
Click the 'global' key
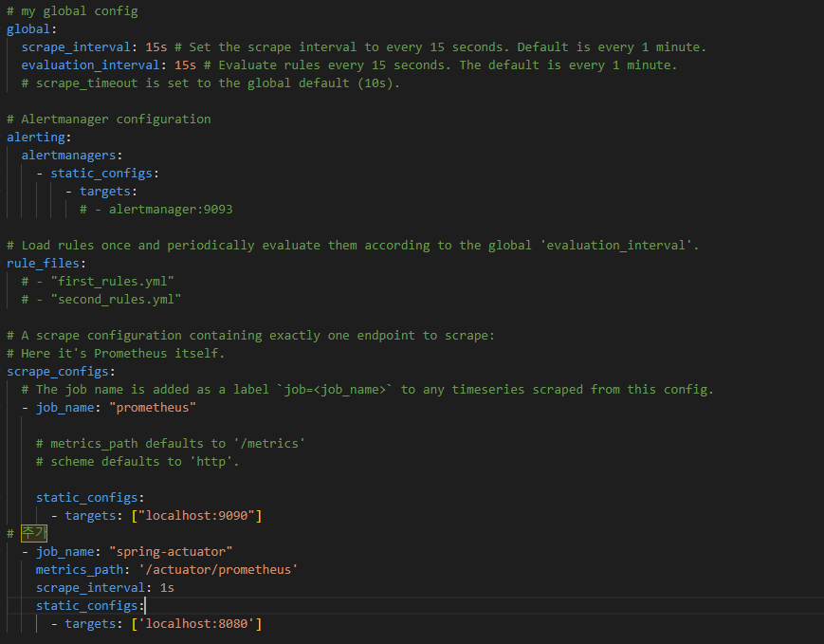pos(28,28)
